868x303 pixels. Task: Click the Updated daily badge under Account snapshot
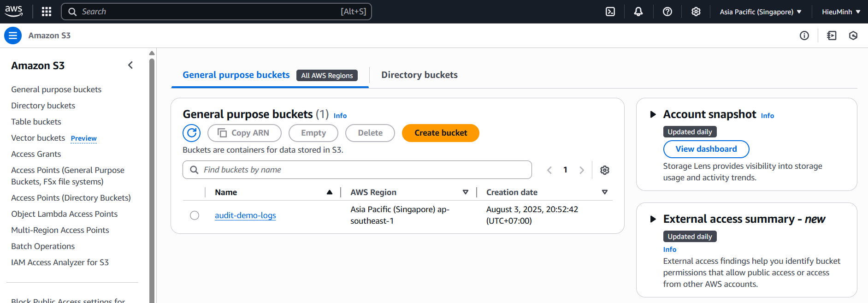pos(690,132)
